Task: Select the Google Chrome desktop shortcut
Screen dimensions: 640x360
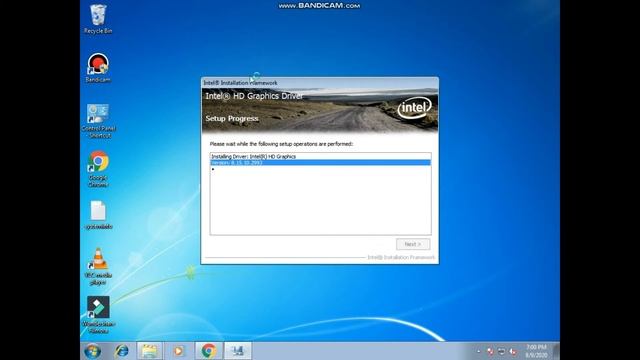Action: pos(98,169)
